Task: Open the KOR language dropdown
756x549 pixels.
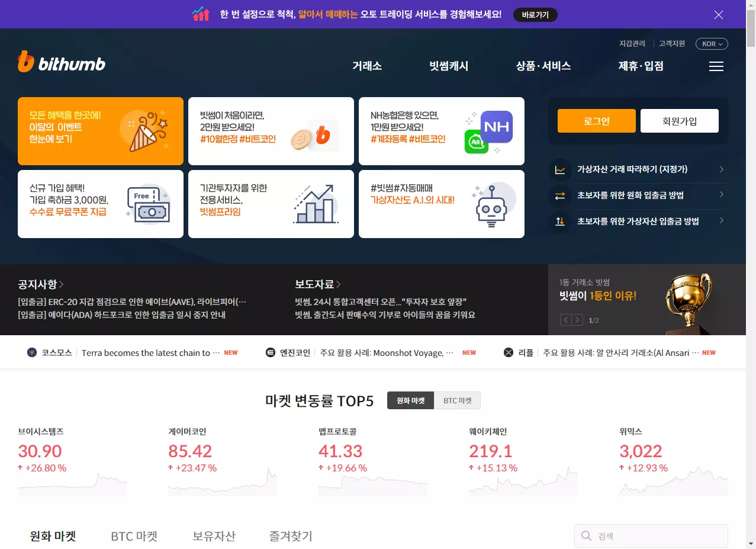Action: [x=712, y=44]
